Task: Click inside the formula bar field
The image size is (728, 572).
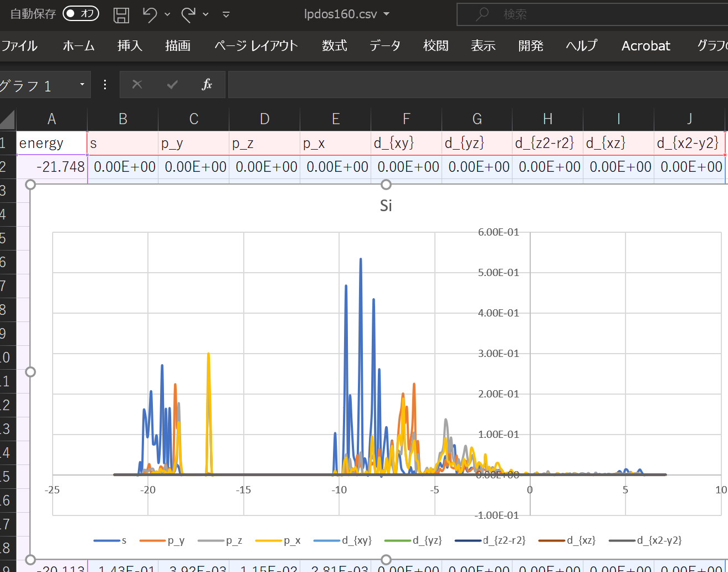Action: (x=478, y=85)
